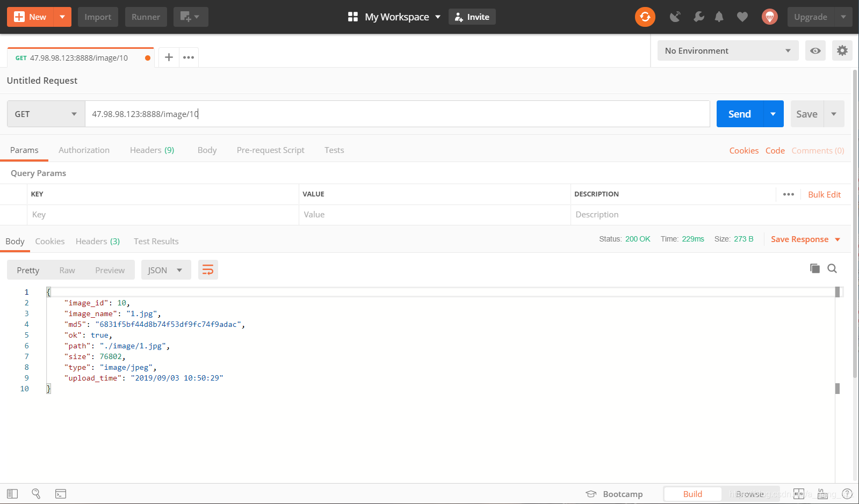Save the request
The width and height of the screenshot is (859, 504).
point(807,114)
